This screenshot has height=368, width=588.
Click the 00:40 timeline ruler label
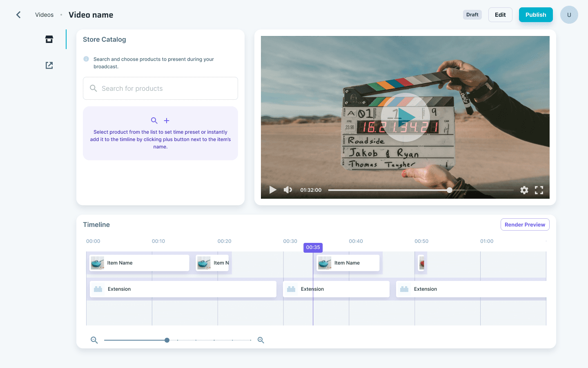pyautogui.click(x=356, y=241)
